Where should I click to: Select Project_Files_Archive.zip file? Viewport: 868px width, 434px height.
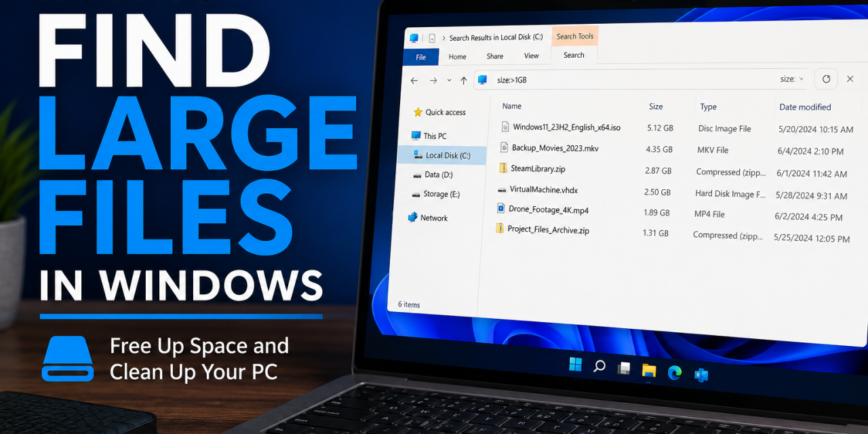tap(548, 230)
